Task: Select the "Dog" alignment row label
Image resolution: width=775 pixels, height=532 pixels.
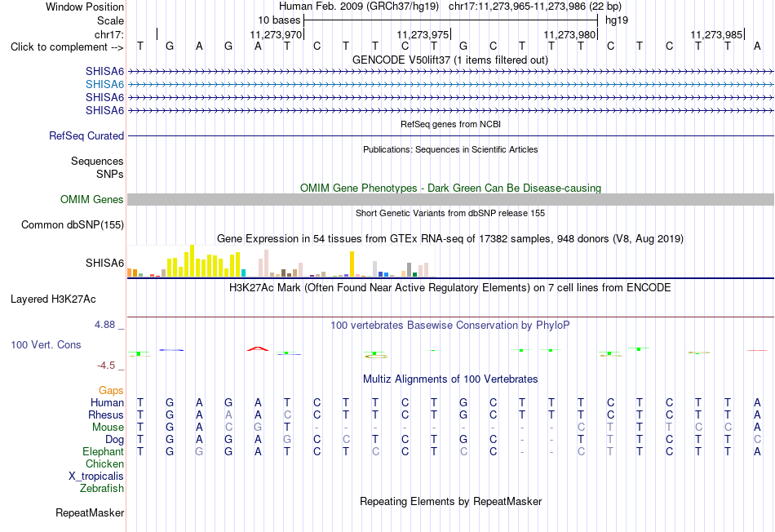Action: click(x=114, y=440)
